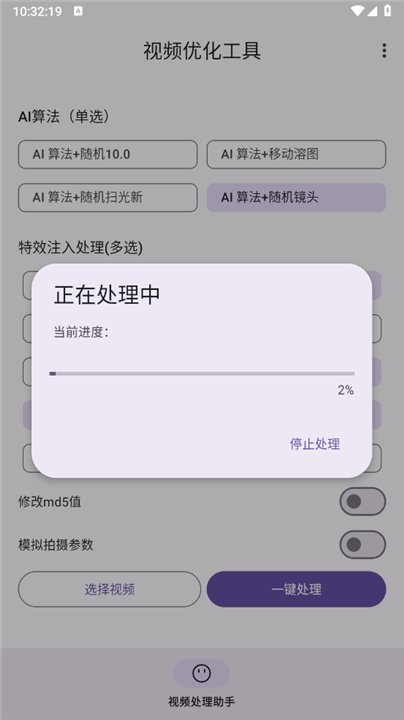This screenshot has height=720, width=404.
Task: Click the 视频优化工具 title
Action: [x=202, y=51]
